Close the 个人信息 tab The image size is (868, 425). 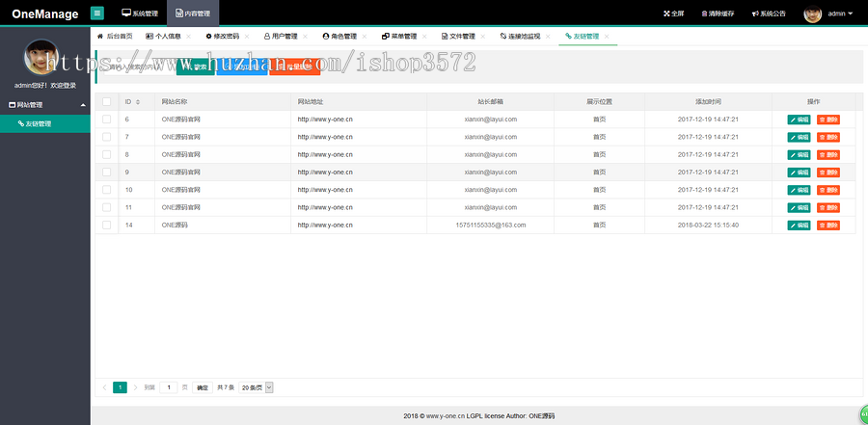point(188,37)
